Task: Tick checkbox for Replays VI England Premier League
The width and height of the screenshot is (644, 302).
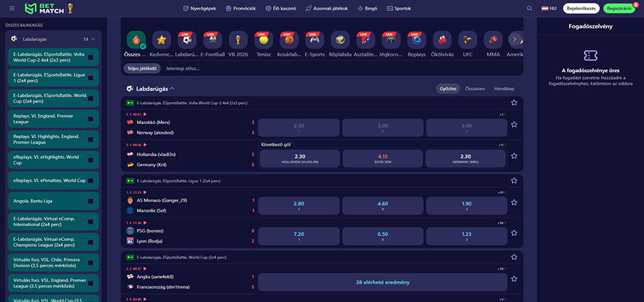Action: (x=91, y=119)
